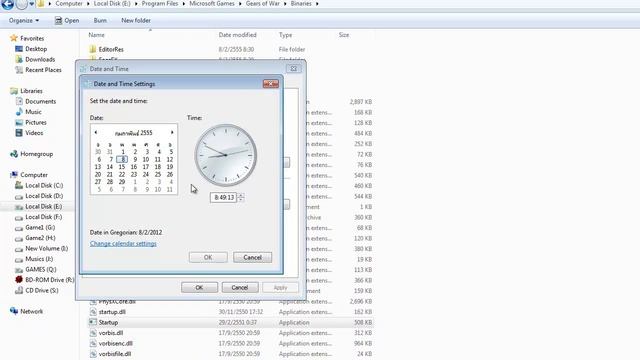Viewport: 640px width, 360px height.
Task: Create a New folder from toolbar
Action: coord(136,20)
